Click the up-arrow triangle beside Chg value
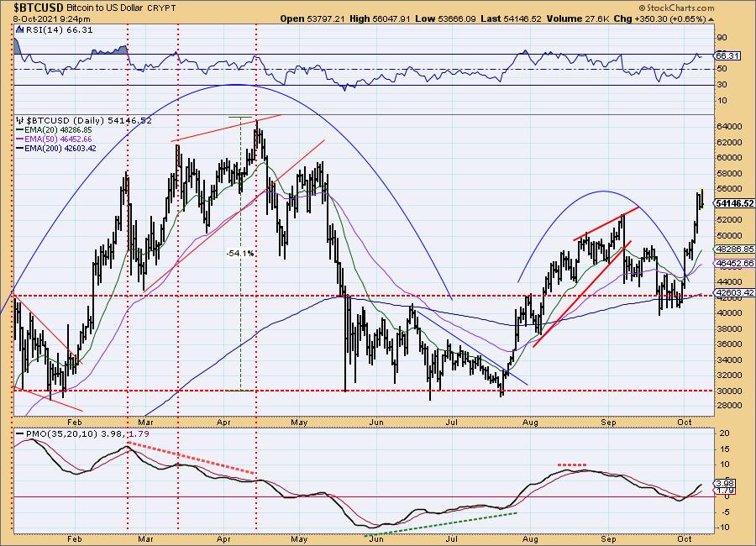The image size is (756, 546). tap(711, 19)
